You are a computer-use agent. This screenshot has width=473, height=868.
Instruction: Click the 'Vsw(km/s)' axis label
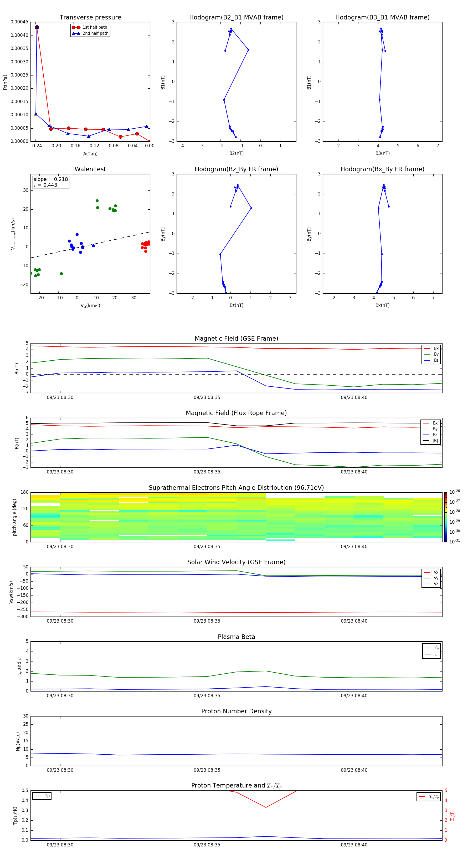11,592
